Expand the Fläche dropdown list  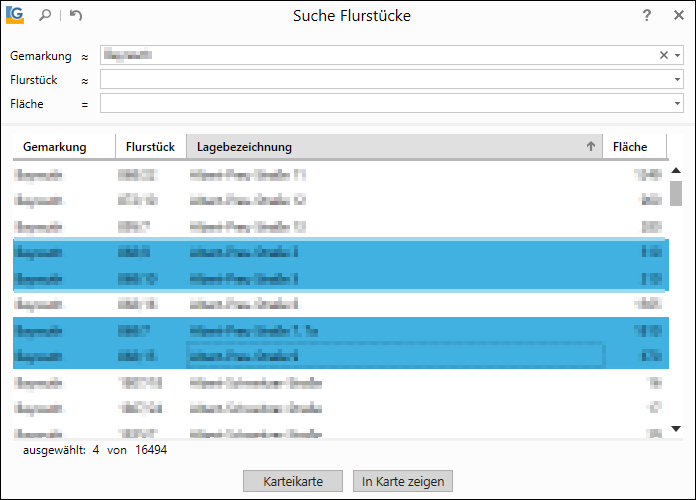(x=677, y=103)
